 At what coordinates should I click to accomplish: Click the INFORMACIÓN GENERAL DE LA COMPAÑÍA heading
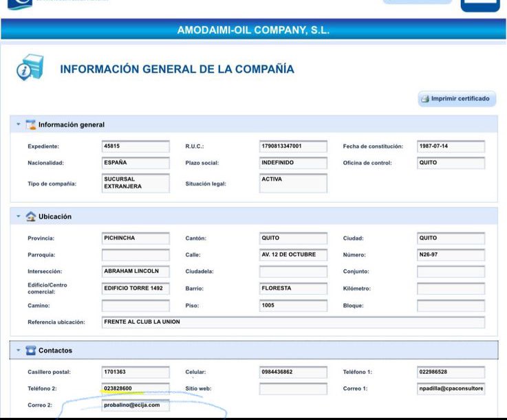coord(177,69)
